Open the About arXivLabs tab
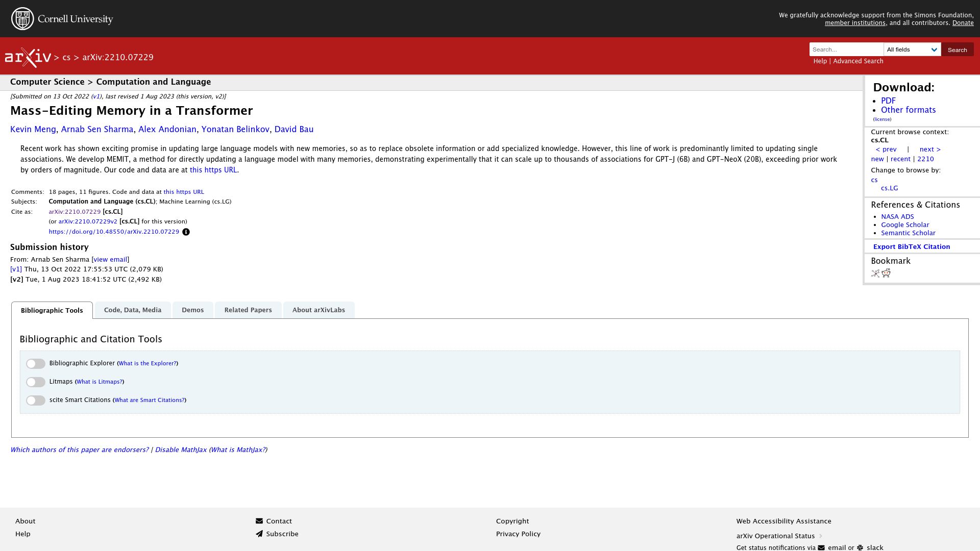This screenshot has width=980, height=551. pyautogui.click(x=318, y=310)
